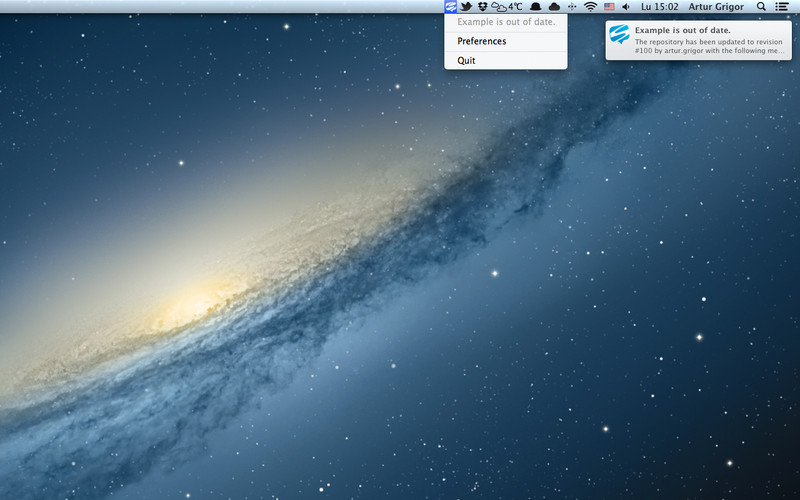Image resolution: width=800 pixels, height=500 pixels.
Task: Open Spotlight search magnifier
Action: [x=761, y=7]
